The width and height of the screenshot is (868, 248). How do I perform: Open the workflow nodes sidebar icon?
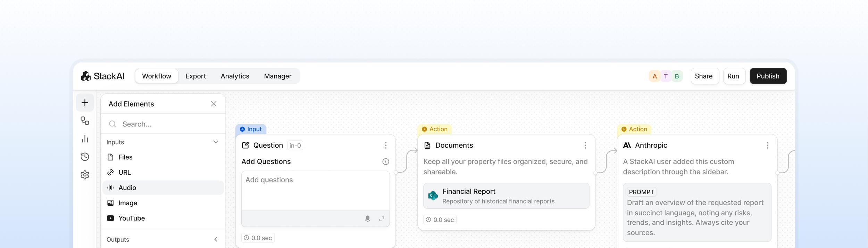coord(85,121)
